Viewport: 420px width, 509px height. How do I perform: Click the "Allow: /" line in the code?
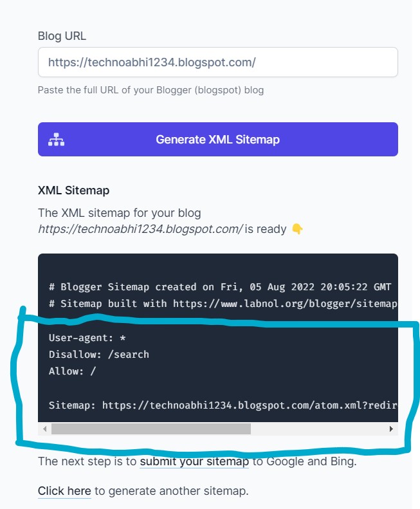[x=72, y=371]
